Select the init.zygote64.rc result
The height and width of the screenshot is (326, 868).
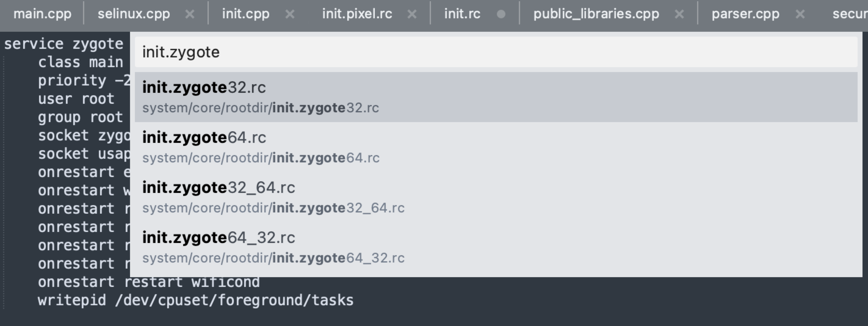click(495, 147)
